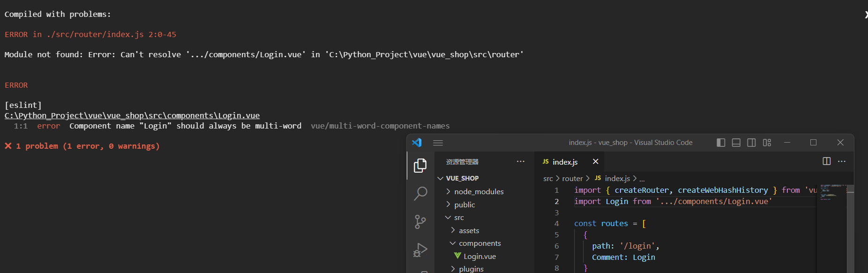
Task: Open the Run and Debug view
Action: 420,250
